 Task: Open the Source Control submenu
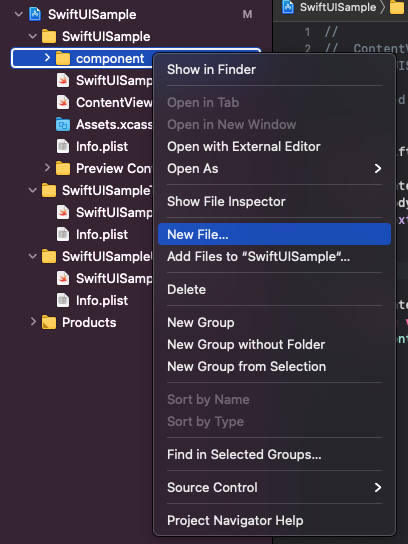click(x=274, y=487)
